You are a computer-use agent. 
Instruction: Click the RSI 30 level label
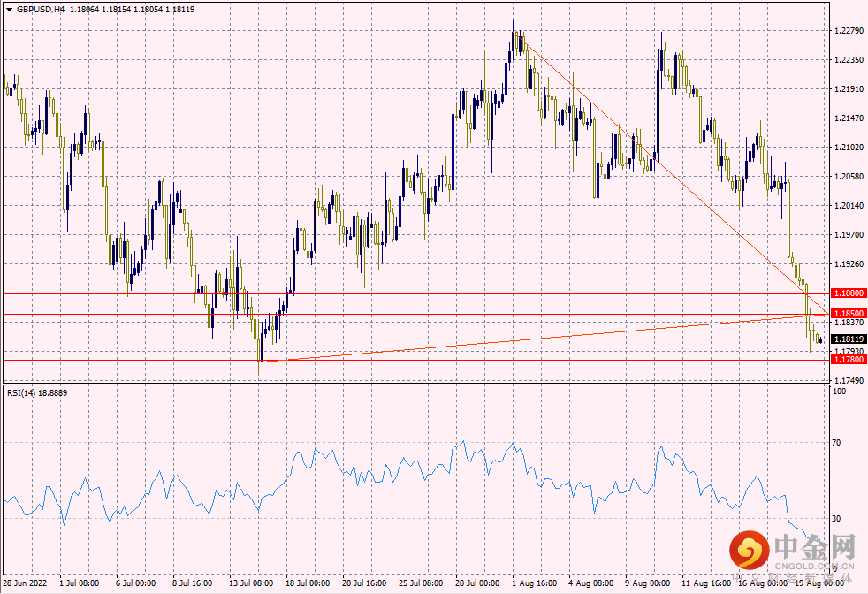(836, 519)
